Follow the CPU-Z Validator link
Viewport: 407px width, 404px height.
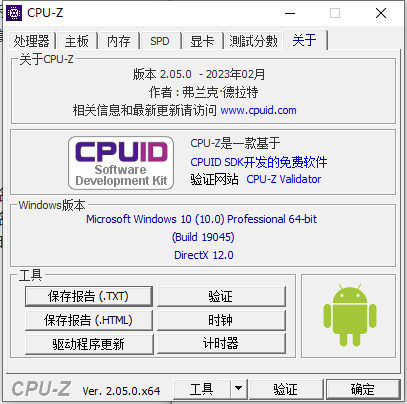point(284,179)
